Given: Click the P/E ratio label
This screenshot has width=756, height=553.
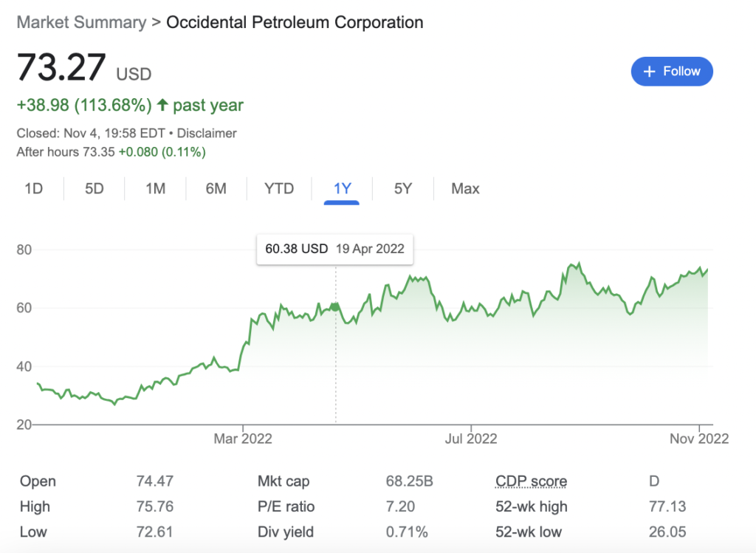Looking at the screenshot, I should point(286,506).
